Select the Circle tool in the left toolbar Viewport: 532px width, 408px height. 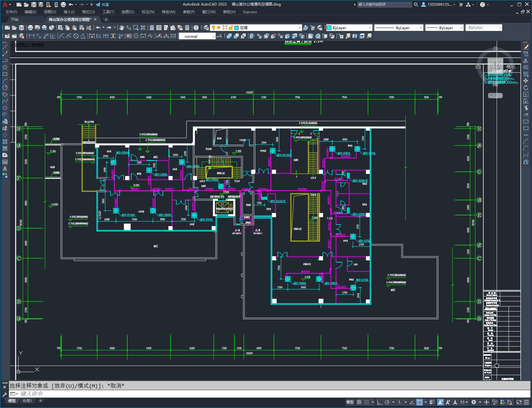(x=5, y=88)
